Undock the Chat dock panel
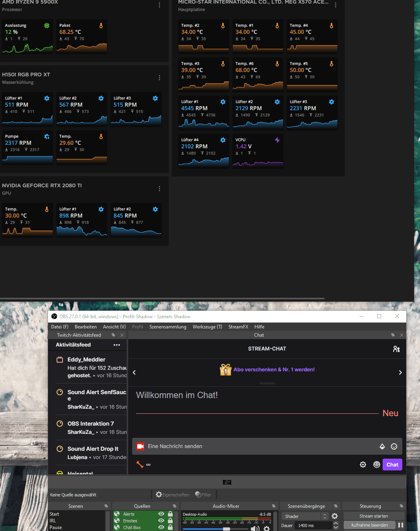Viewport: 420px width, 531px height. (x=393, y=335)
